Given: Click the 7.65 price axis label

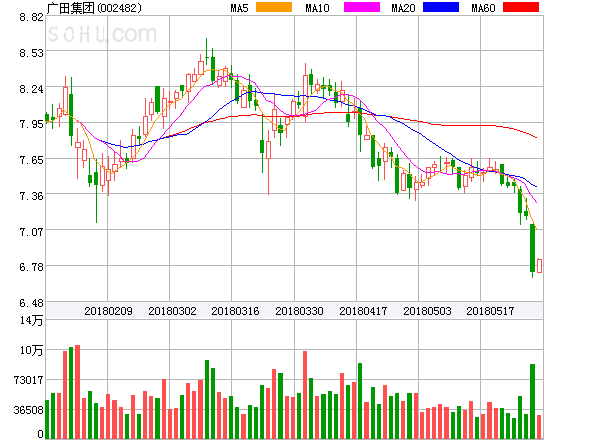Looking at the screenshot, I should coord(31,160).
